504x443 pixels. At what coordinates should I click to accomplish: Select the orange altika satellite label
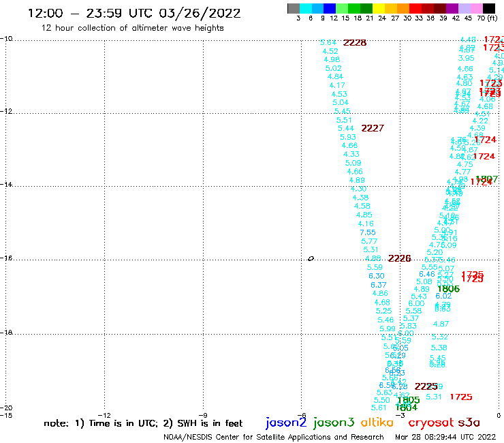tap(377, 422)
